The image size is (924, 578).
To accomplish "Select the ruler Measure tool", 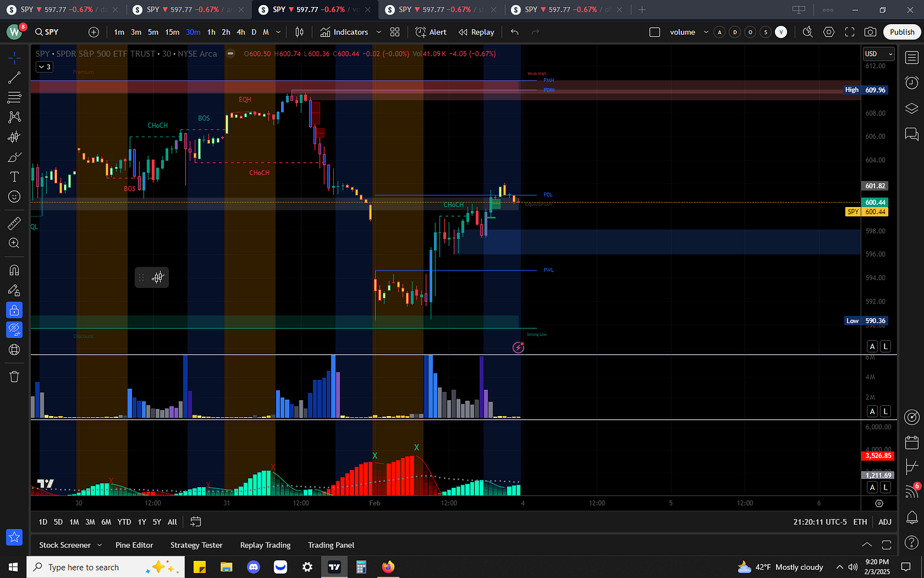I will (14, 224).
